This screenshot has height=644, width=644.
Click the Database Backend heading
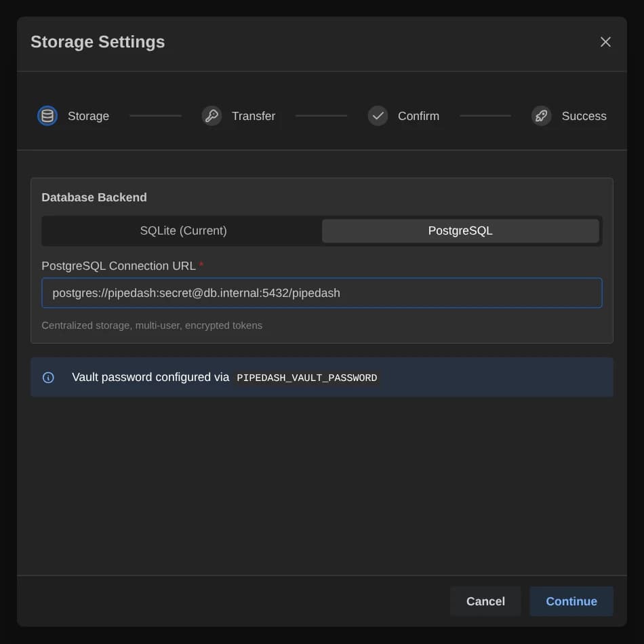point(94,197)
